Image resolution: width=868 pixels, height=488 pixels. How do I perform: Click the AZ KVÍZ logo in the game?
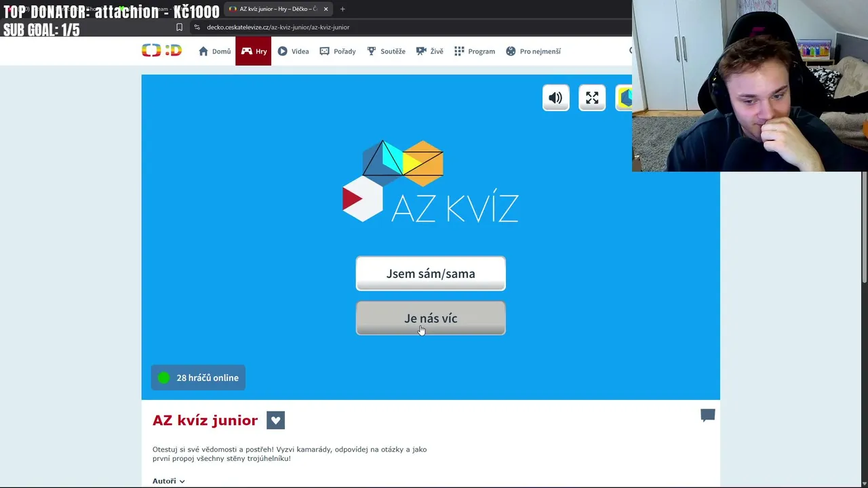tap(431, 181)
